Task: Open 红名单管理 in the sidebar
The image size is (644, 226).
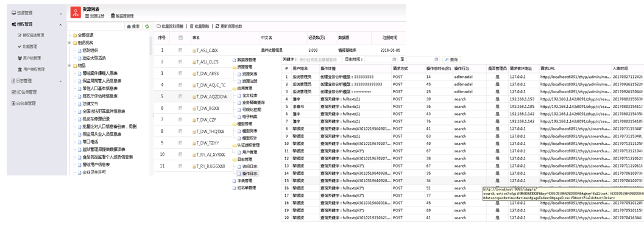Action: tap(24, 92)
